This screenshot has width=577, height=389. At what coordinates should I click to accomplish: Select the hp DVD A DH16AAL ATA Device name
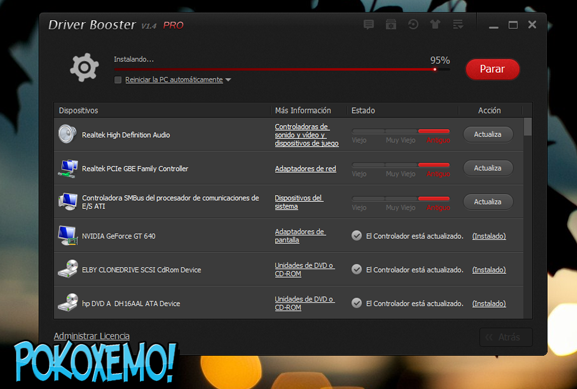[131, 304]
